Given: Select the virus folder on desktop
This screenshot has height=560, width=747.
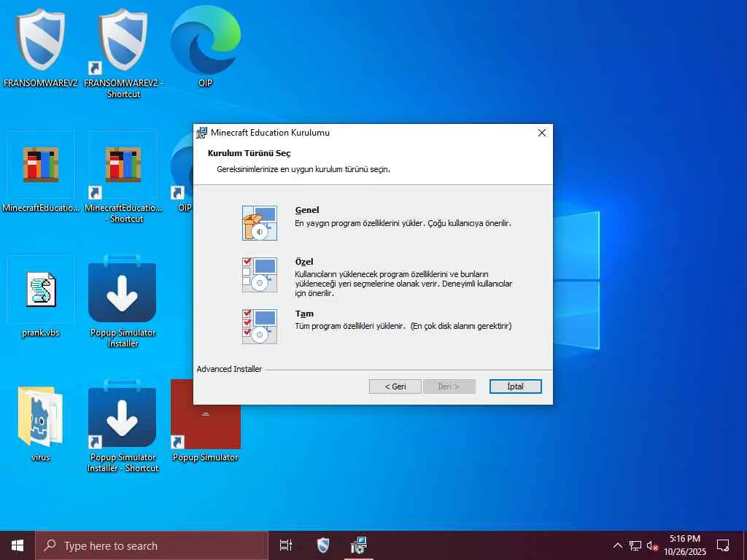Looking at the screenshot, I should click(x=41, y=422).
